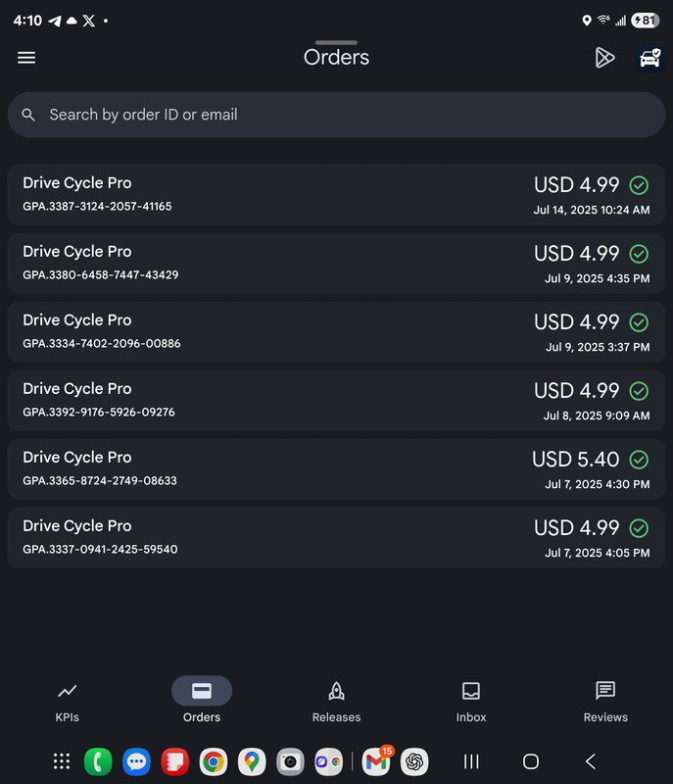Open the Reviews tab
Viewport: 673px width, 784px height.
605,702
